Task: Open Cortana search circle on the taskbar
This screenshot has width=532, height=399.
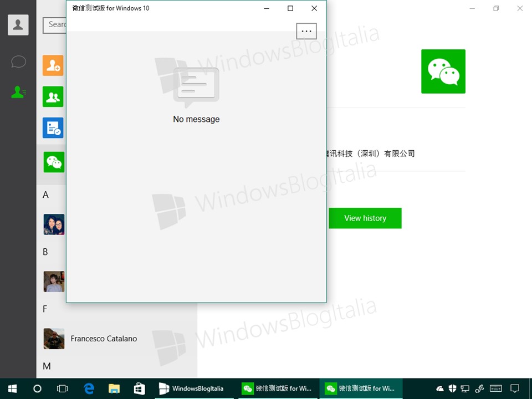Action: pos(37,388)
